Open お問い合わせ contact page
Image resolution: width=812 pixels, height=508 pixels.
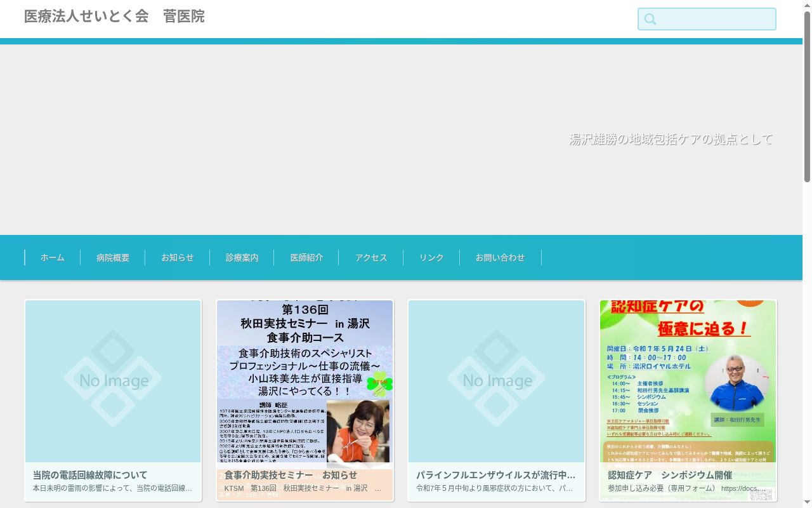501,258
